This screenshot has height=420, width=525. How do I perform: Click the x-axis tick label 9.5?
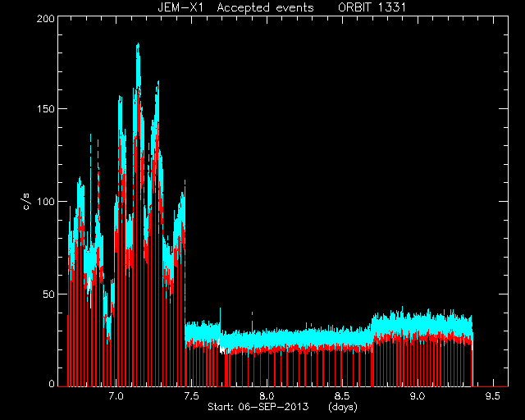492,396
